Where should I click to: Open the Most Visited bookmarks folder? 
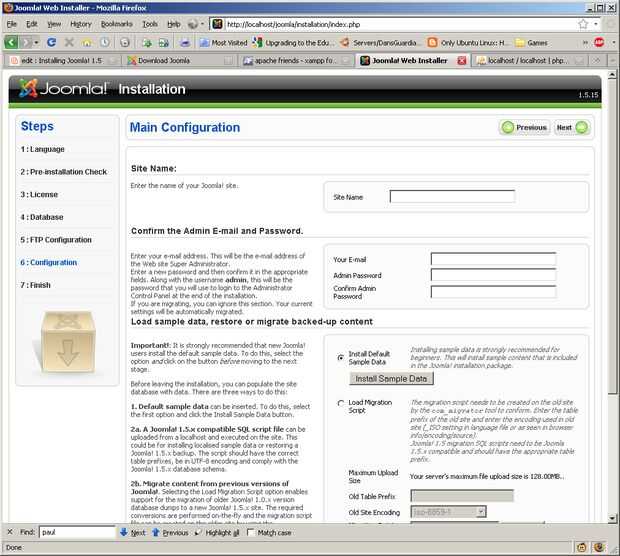point(223,43)
